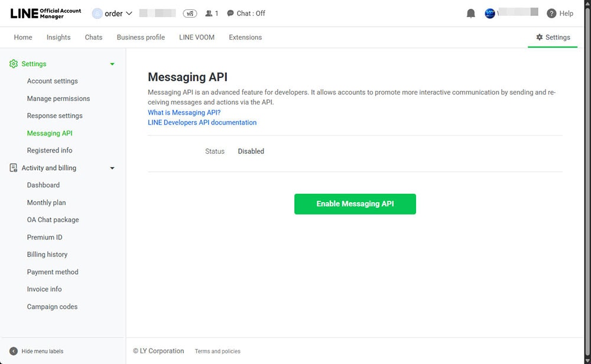
Task: Switch to the Chats tab
Action: point(93,37)
